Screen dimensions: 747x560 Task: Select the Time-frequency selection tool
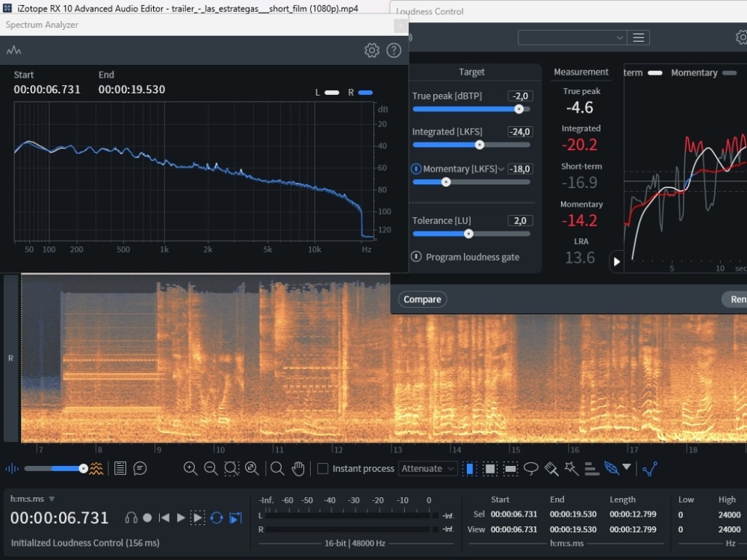490,469
